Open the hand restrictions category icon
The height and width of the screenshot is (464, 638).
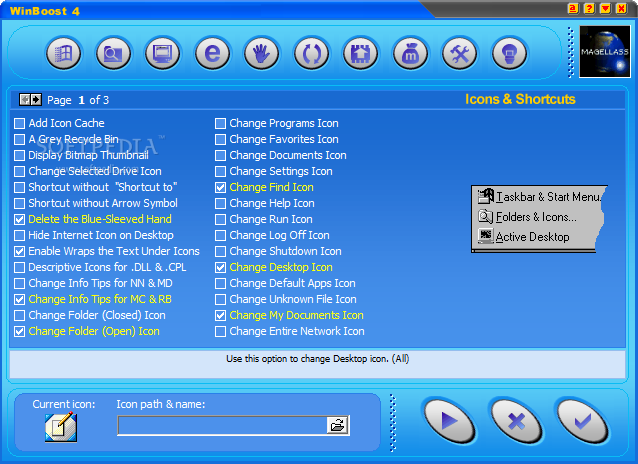(262, 53)
